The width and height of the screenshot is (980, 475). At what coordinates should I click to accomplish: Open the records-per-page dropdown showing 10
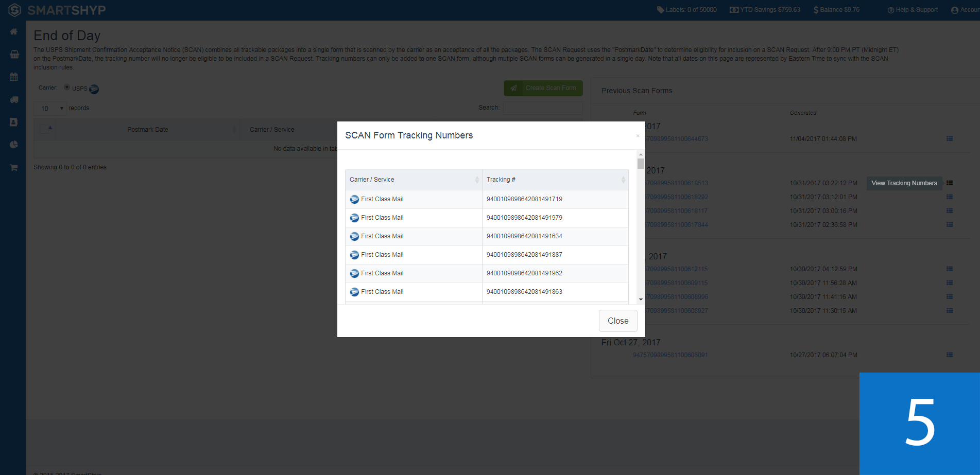coord(50,108)
